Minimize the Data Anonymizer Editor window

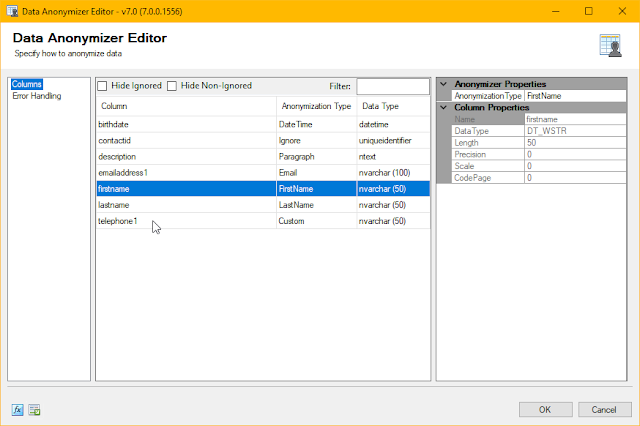(556, 11)
